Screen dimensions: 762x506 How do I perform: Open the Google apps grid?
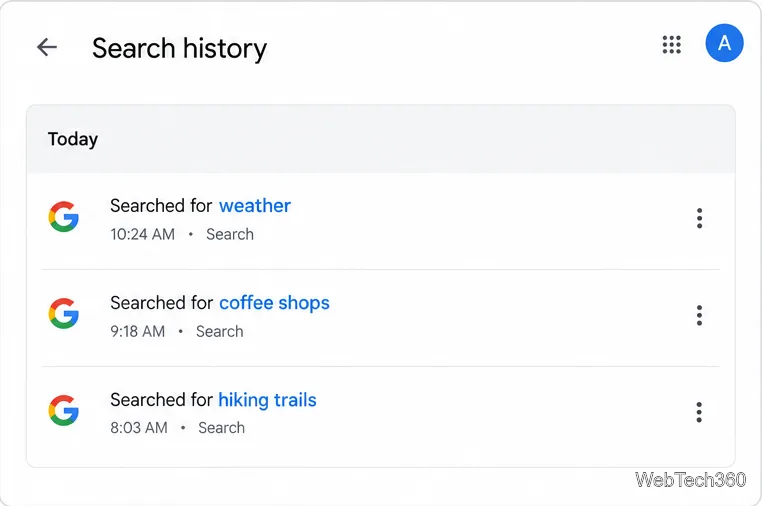672,45
